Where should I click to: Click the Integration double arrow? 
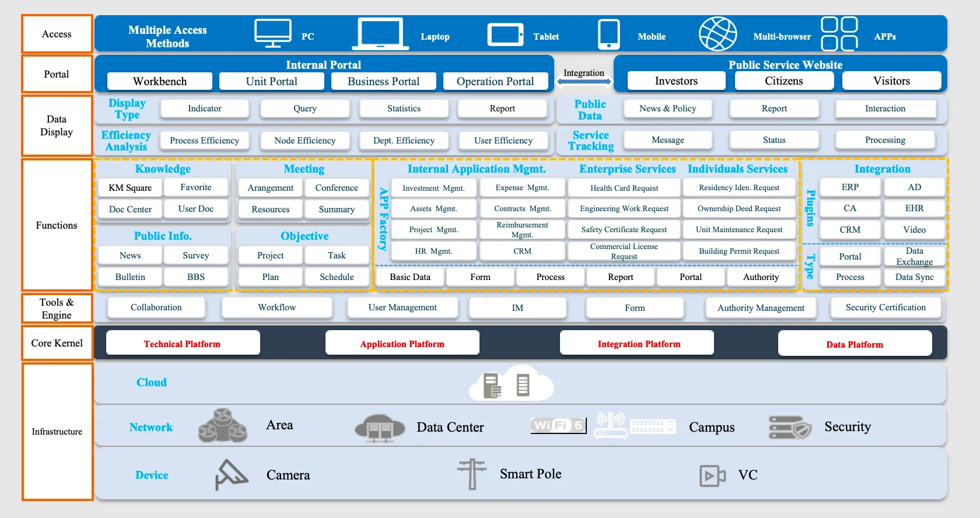(x=583, y=82)
